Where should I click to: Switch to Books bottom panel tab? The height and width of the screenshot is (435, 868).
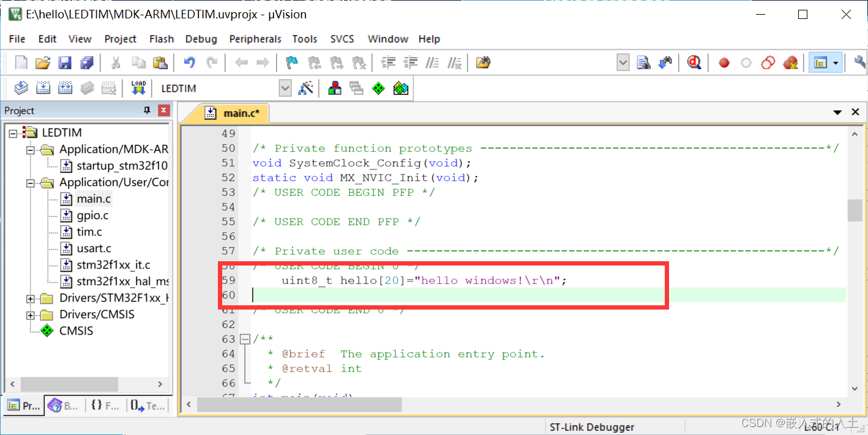63,406
